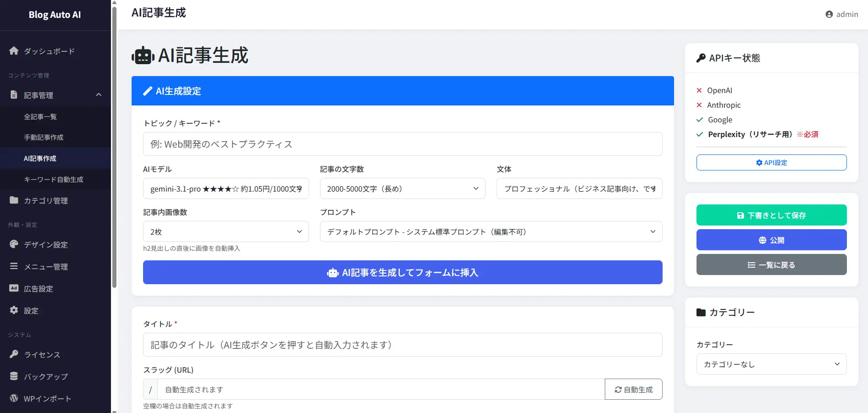868x413 pixels.
Task: Open カテゴリ管理 in sidebar
Action: click(46, 201)
